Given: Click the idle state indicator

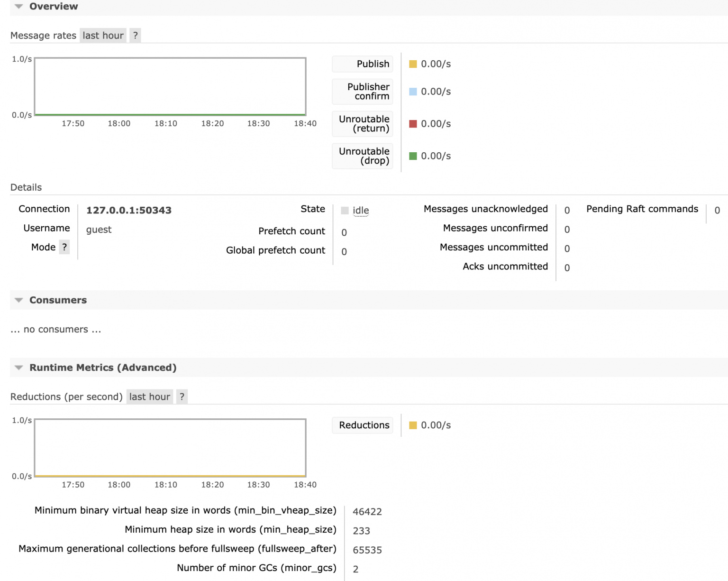Looking at the screenshot, I should point(355,210).
